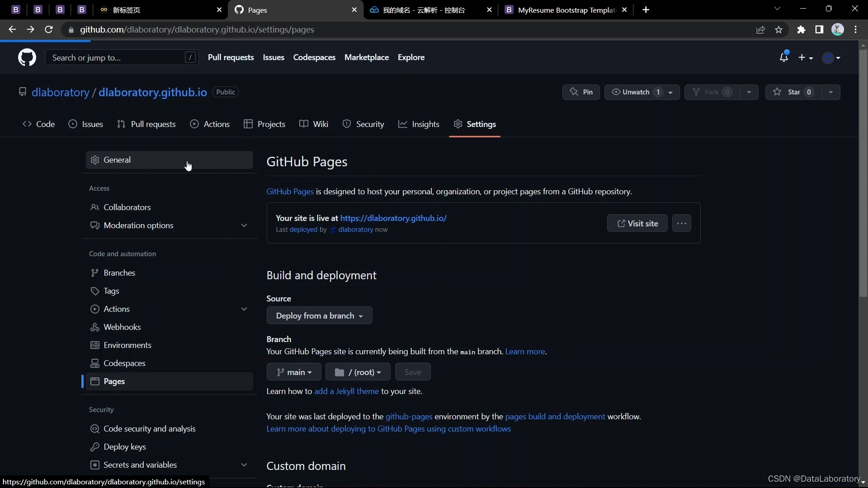Pin this repository

tap(581, 92)
